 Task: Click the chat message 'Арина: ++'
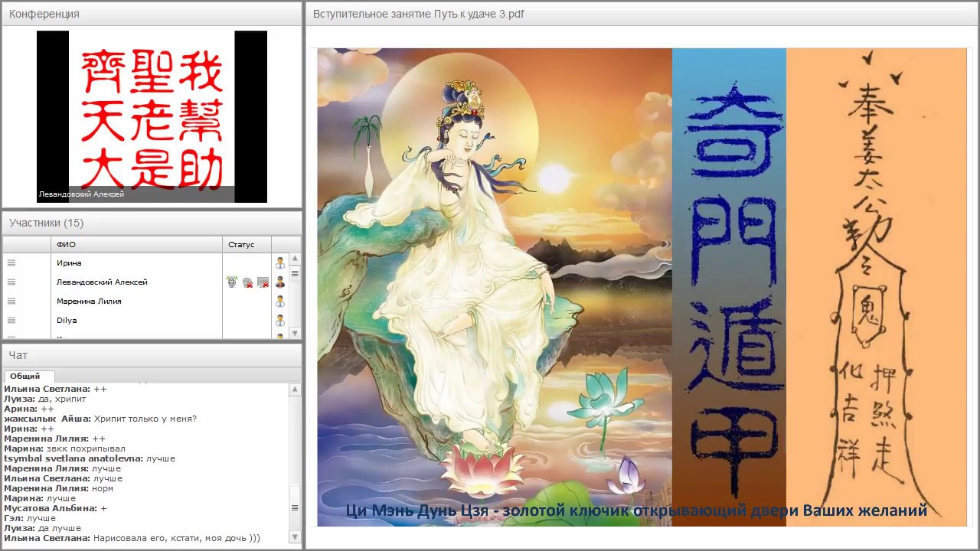29,409
